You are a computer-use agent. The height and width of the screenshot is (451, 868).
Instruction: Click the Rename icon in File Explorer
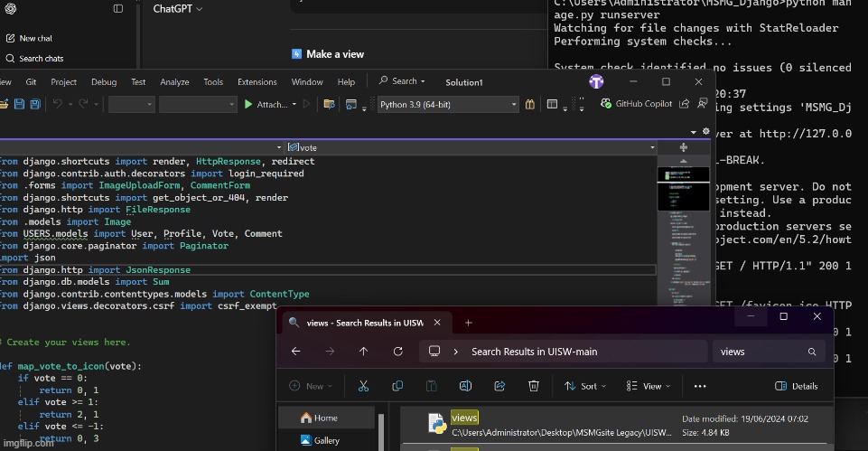click(465, 386)
